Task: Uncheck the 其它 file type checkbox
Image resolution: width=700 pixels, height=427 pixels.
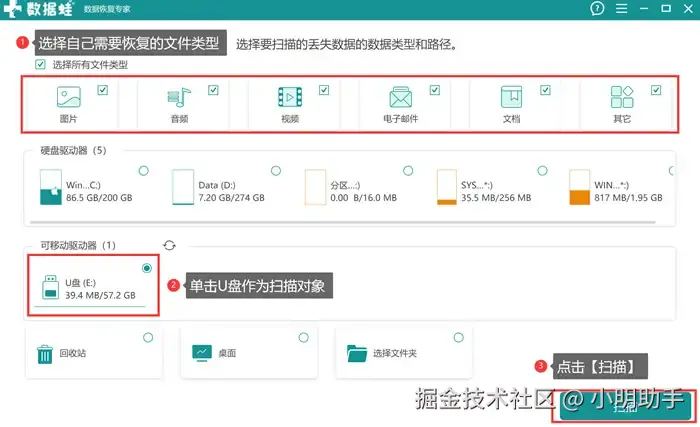Action: click(656, 90)
